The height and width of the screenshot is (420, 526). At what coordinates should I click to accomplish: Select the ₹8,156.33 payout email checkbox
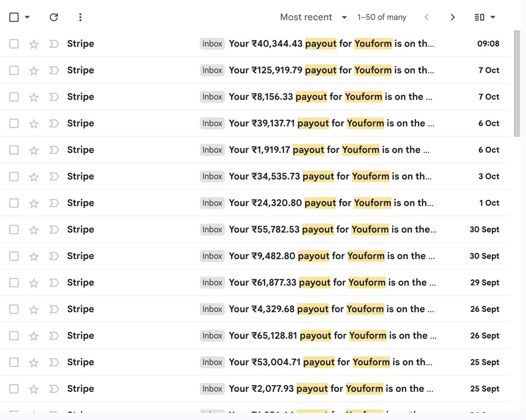coord(14,97)
